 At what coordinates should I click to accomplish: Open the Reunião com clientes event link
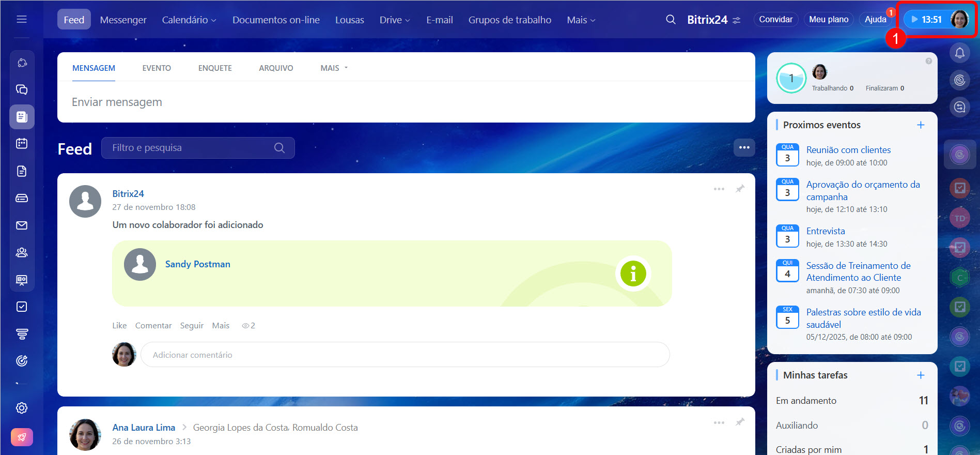848,150
